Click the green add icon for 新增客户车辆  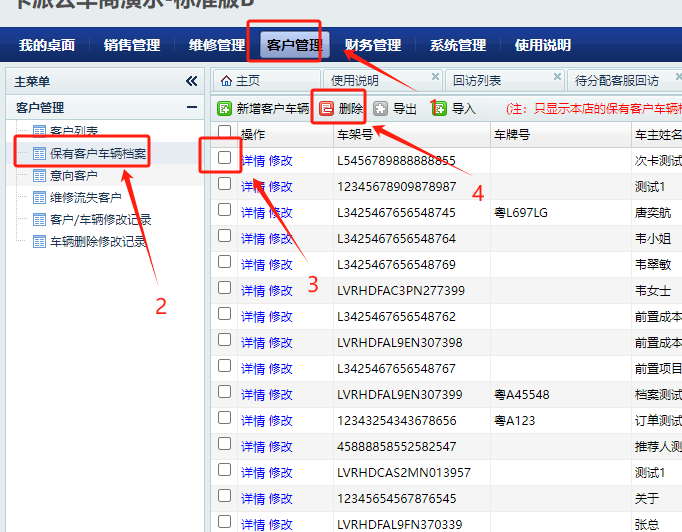tap(225, 108)
